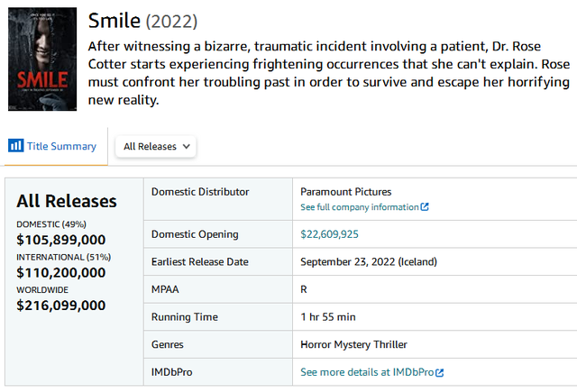577x392 pixels.
Task: Click the Horror Mystery Thriller genres text
Action: click(353, 344)
